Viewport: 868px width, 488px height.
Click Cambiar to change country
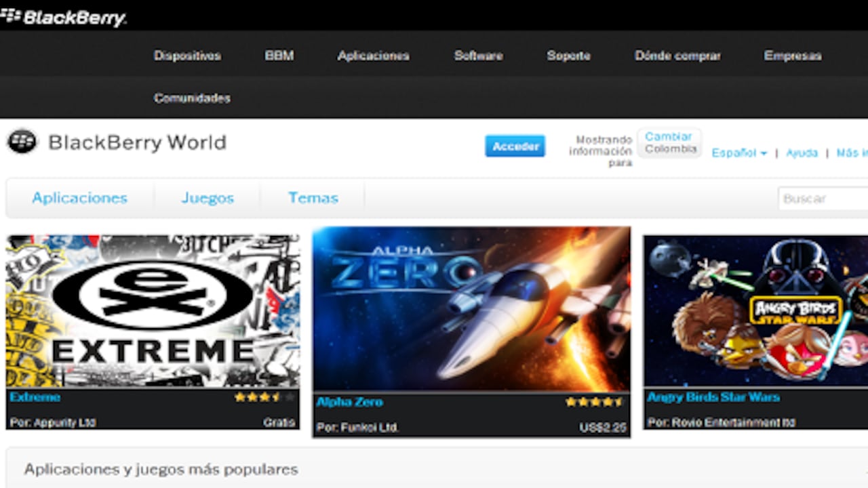tap(668, 137)
